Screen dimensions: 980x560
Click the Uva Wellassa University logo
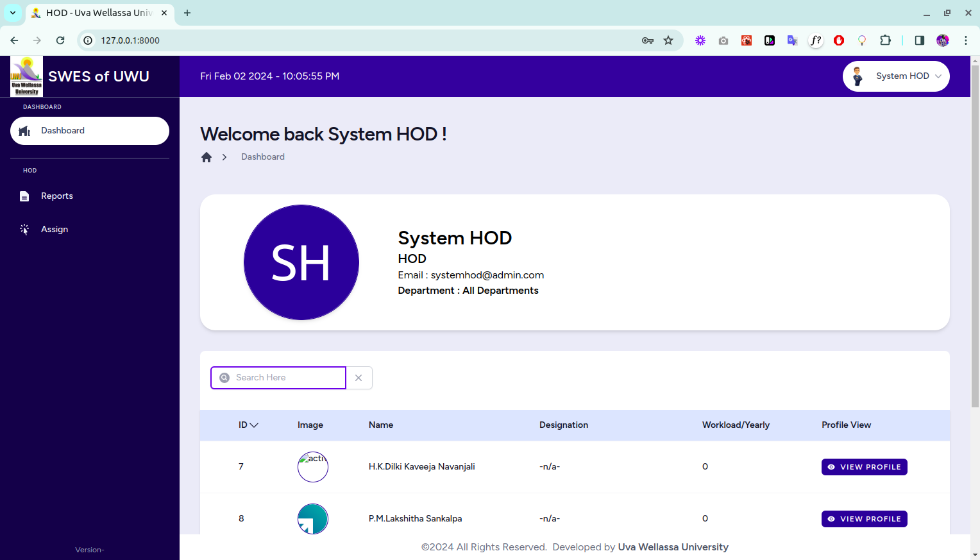[x=26, y=76]
